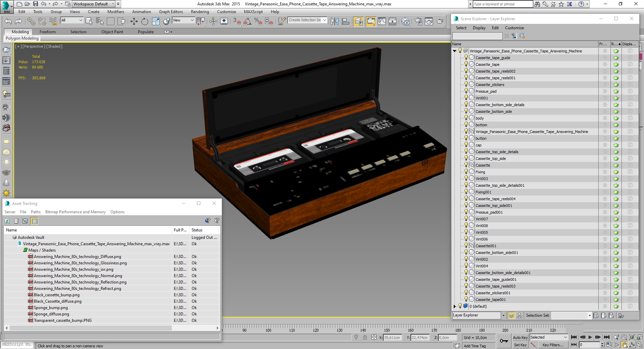This screenshot has height=349, width=644.
Task: Toggle visibility bulb of button object
Action: click(466, 138)
